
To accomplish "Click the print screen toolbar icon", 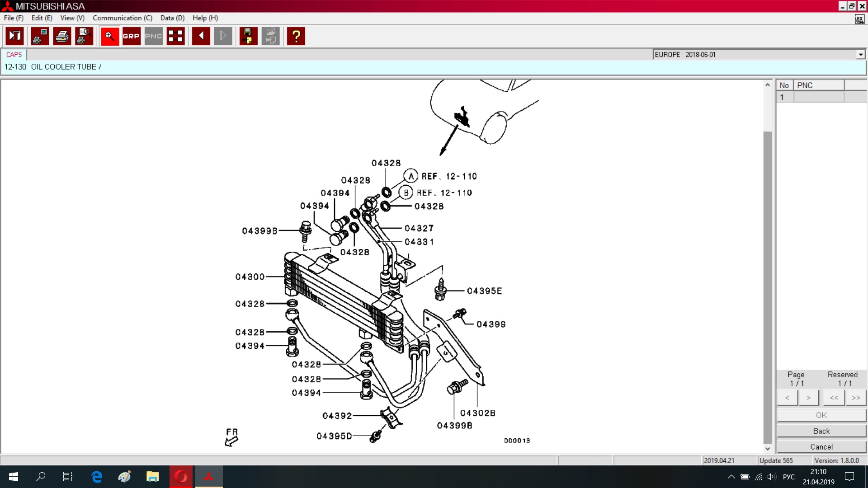I will (x=40, y=36).
